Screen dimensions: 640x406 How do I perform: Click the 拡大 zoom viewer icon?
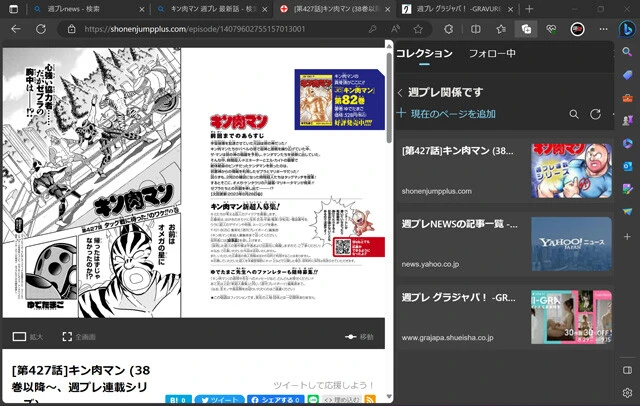click(18, 337)
